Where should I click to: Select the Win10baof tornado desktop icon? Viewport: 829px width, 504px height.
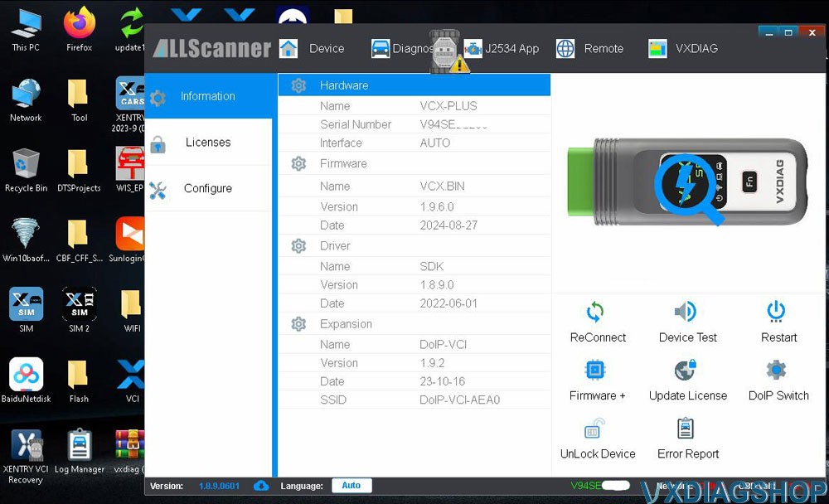point(26,240)
